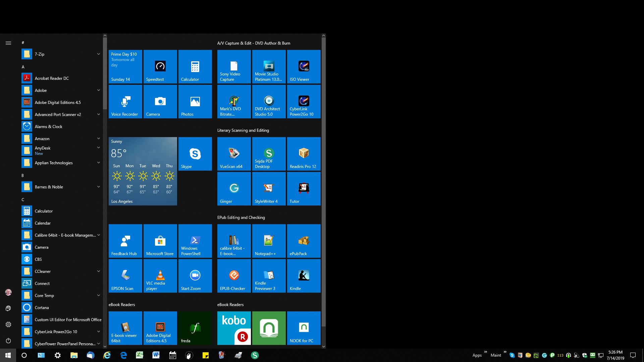Open Acrobat Reader DC from app list
The width and height of the screenshot is (644, 362).
tap(61, 78)
